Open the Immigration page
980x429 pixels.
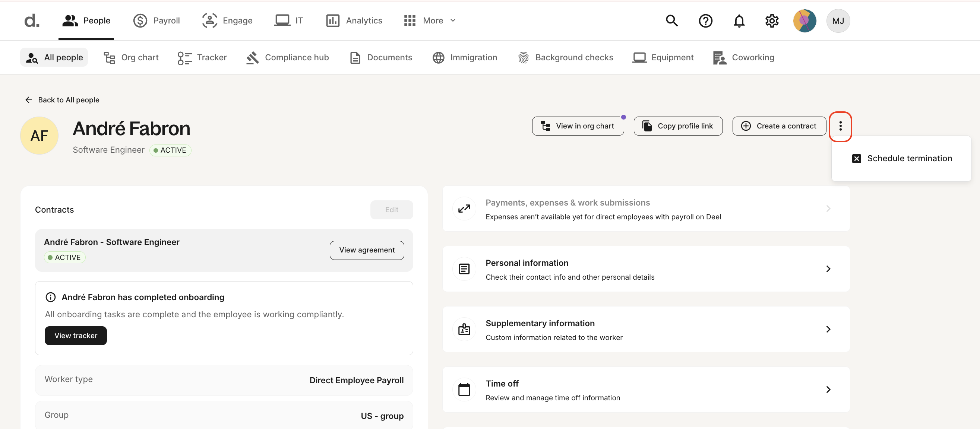tap(465, 57)
